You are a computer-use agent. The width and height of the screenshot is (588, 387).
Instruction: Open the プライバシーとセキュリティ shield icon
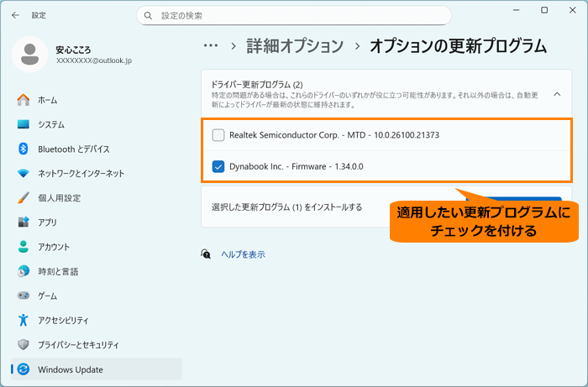pyautogui.click(x=24, y=345)
